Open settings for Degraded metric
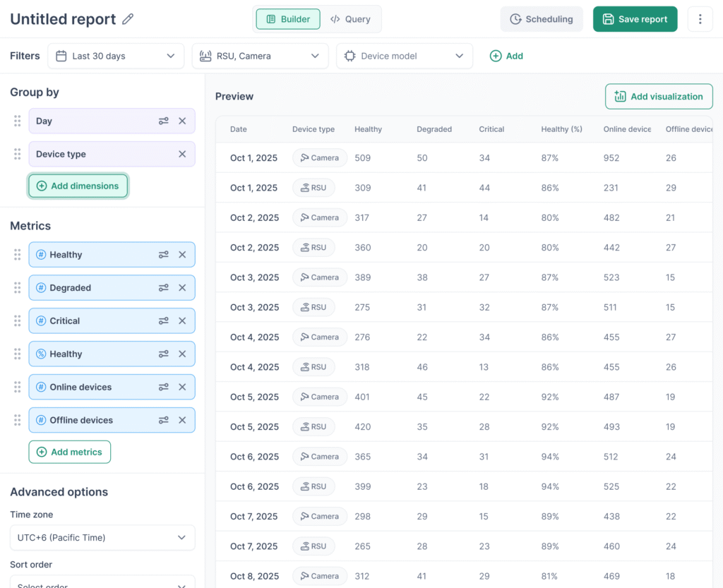The image size is (723, 588). coord(164,287)
